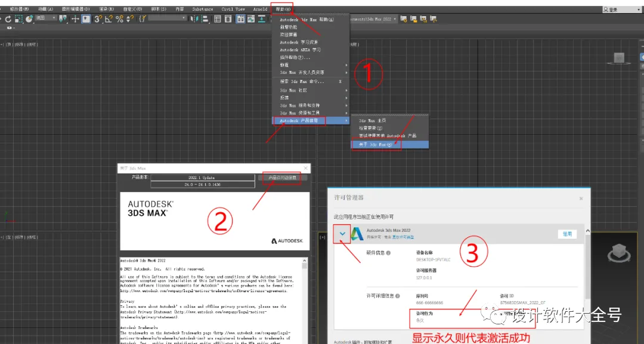Click the 更改许可类型 link

(403, 237)
